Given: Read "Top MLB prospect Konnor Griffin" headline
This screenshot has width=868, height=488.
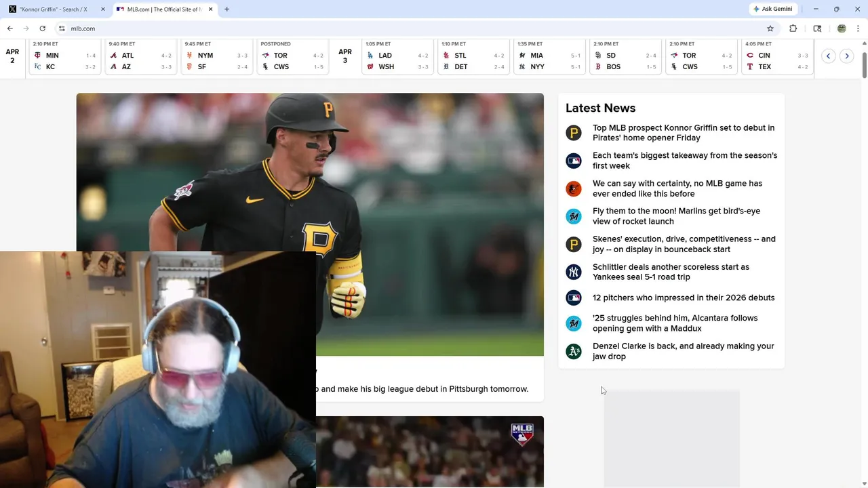Looking at the screenshot, I should (684, 133).
